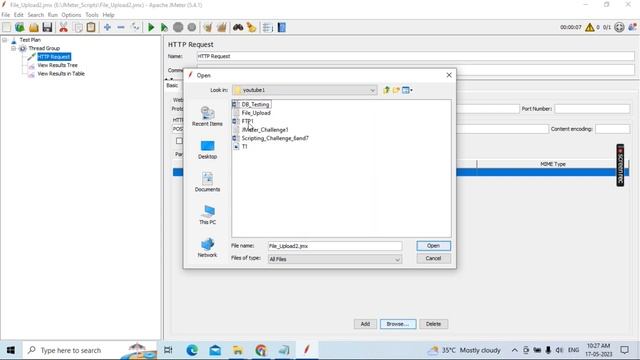Tick the checkbox in HTTP Request panel

click(x=179, y=141)
